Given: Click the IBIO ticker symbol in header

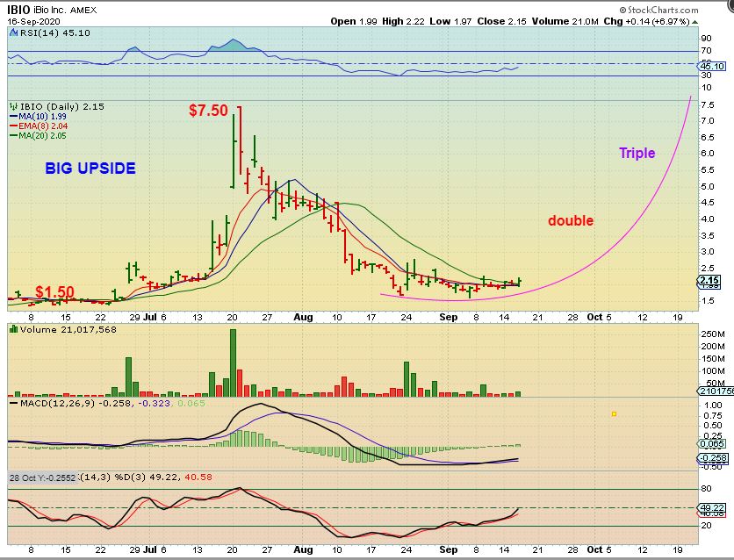Looking at the screenshot, I should pyautogui.click(x=18, y=10).
